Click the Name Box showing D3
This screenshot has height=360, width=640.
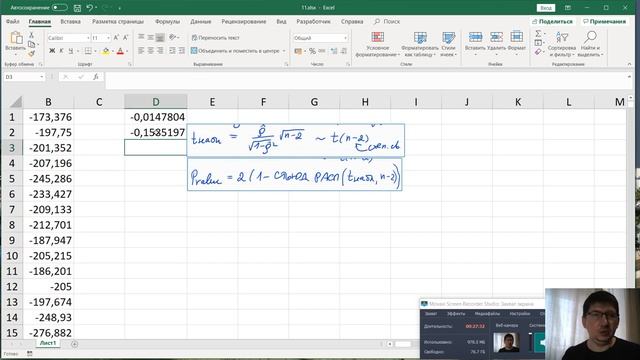point(24,77)
